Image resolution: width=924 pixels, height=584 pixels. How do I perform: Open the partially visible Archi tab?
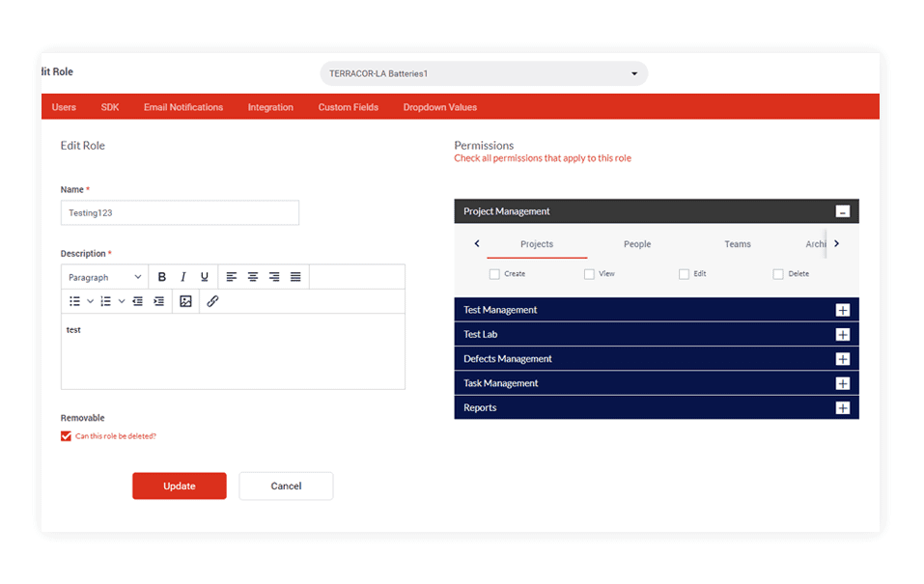[x=816, y=244]
